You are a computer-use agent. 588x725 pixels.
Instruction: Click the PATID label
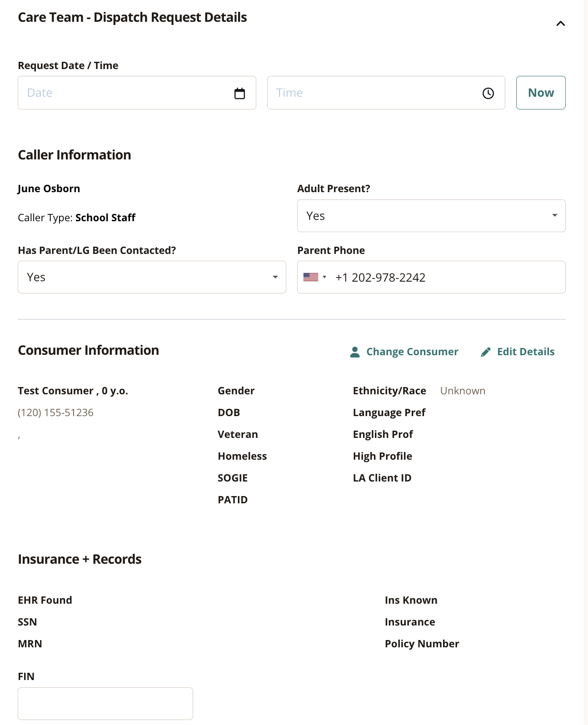pyautogui.click(x=233, y=500)
